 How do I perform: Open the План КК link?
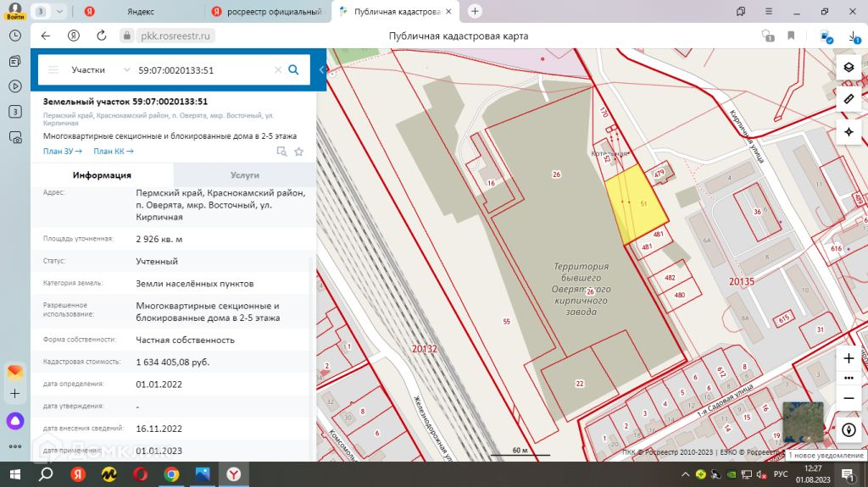pyautogui.click(x=112, y=152)
